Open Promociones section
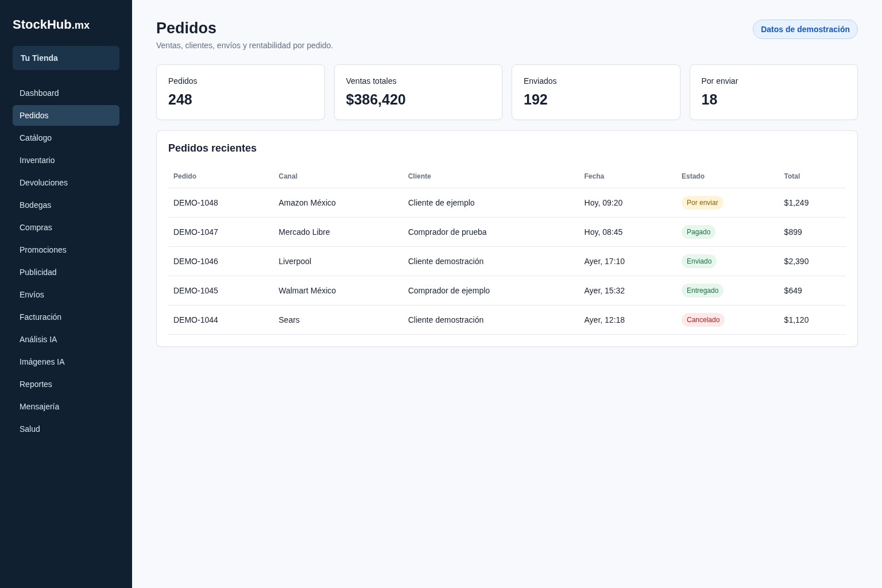 tap(66, 250)
